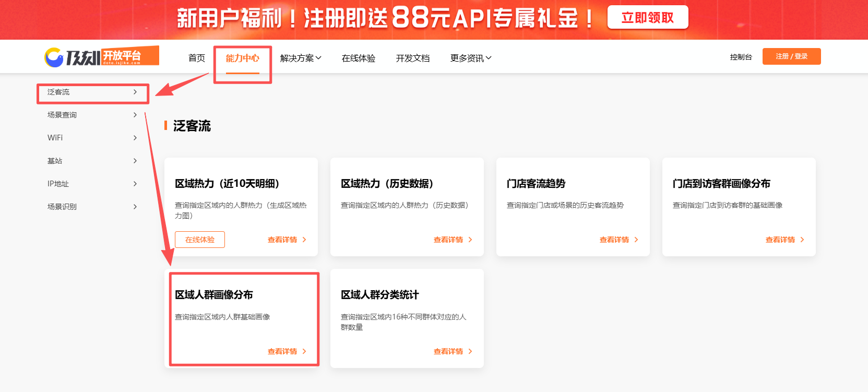Image resolution: width=868 pixels, height=392 pixels.
Task: Click 在线体验 button in 区域热力 card
Action: coord(200,240)
